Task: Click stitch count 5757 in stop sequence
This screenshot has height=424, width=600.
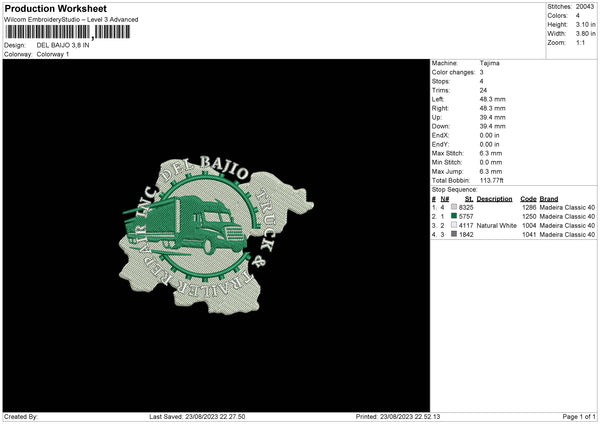Action: pyautogui.click(x=466, y=217)
